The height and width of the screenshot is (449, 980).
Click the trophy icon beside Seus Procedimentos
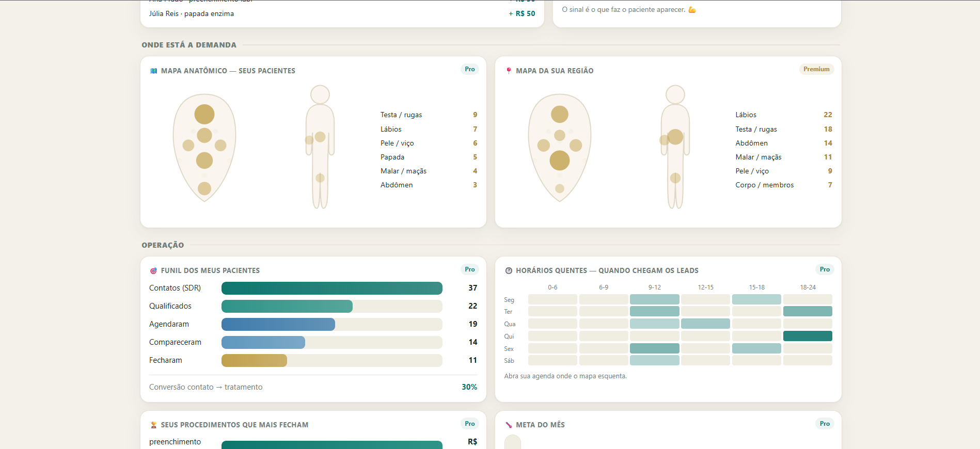pyautogui.click(x=153, y=425)
